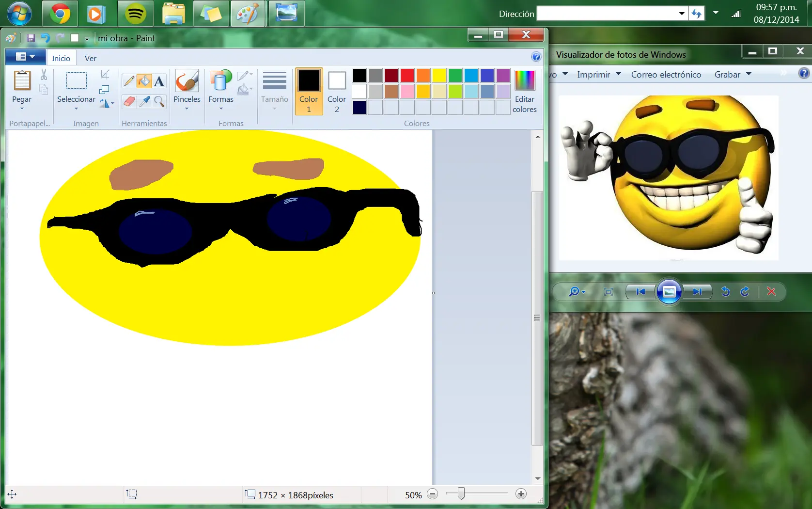Open the Grabar menu in photo viewer

pos(733,74)
